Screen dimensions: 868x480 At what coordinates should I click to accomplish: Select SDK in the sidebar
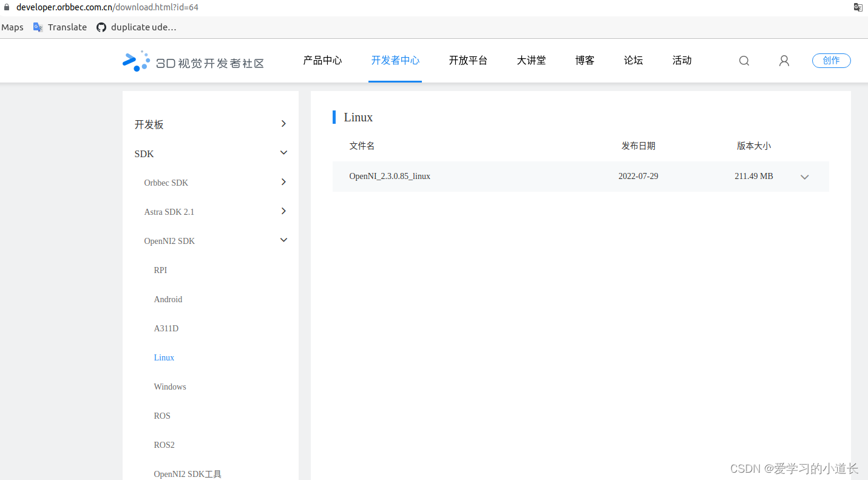(x=144, y=154)
